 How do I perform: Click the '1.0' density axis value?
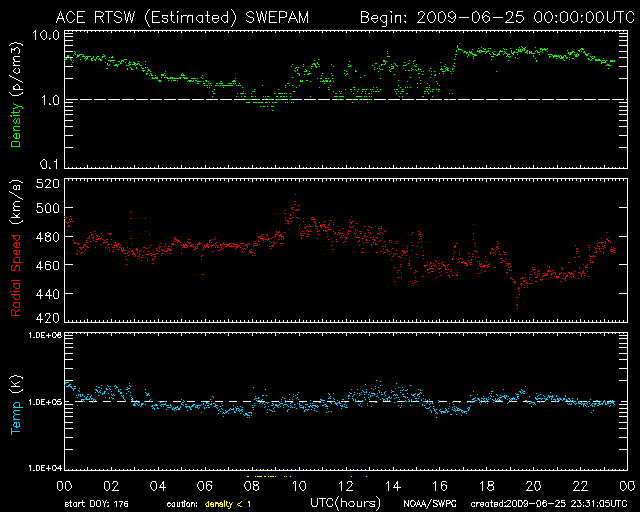click(50, 100)
